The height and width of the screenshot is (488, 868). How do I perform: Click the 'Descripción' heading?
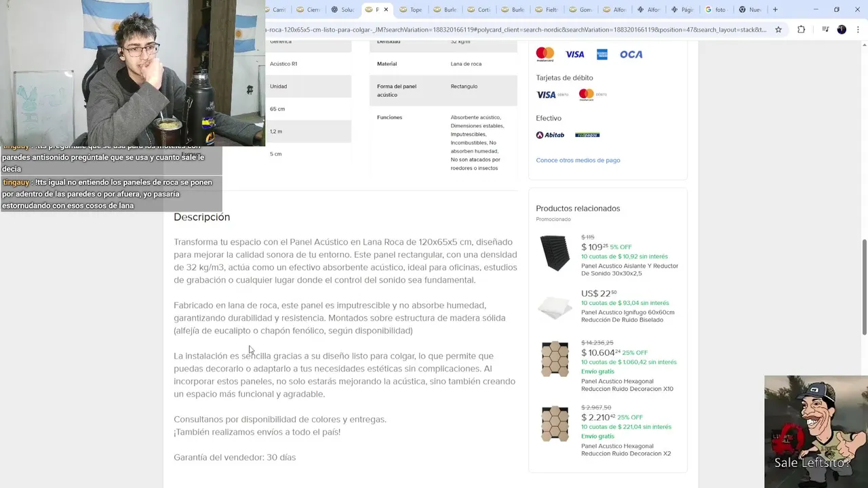(x=201, y=217)
